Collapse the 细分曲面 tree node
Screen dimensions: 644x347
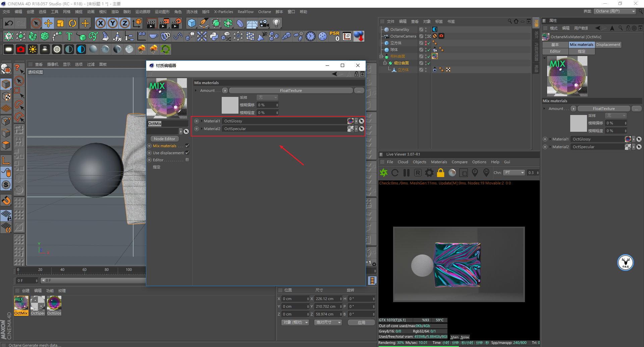(385, 63)
